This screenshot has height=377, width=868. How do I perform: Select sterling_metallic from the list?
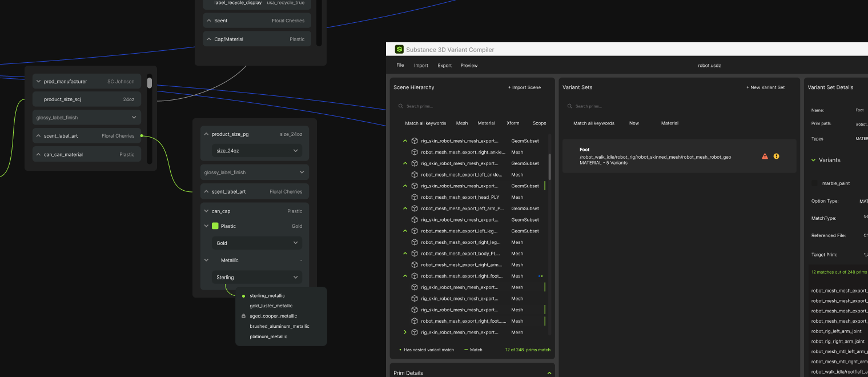tap(267, 296)
